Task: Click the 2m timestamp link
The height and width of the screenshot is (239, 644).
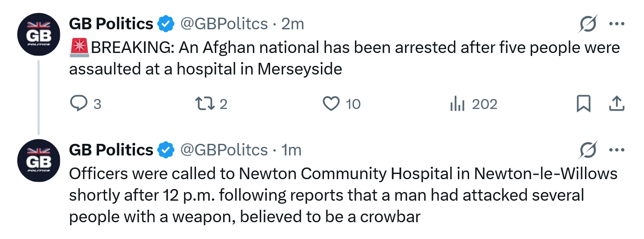Action: click(292, 24)
